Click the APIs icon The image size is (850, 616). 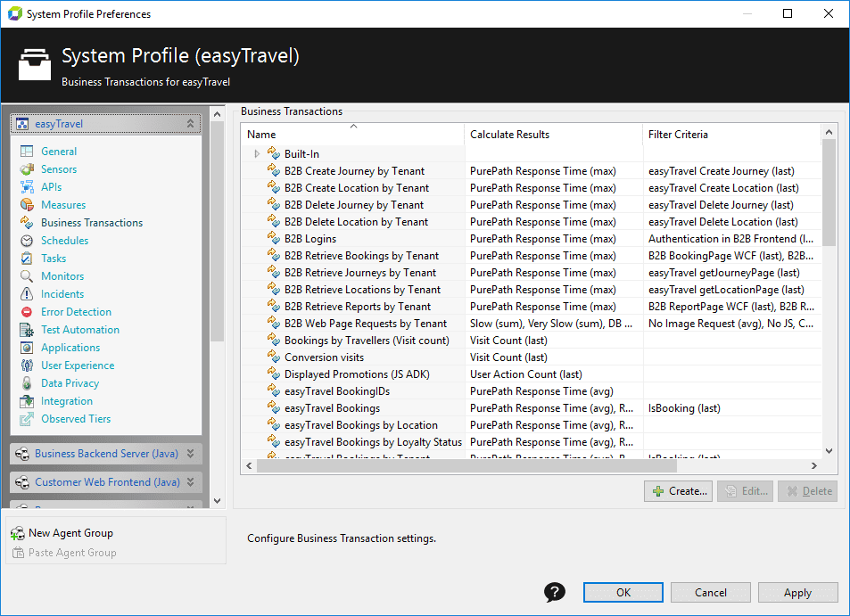(x=27, y=187)
